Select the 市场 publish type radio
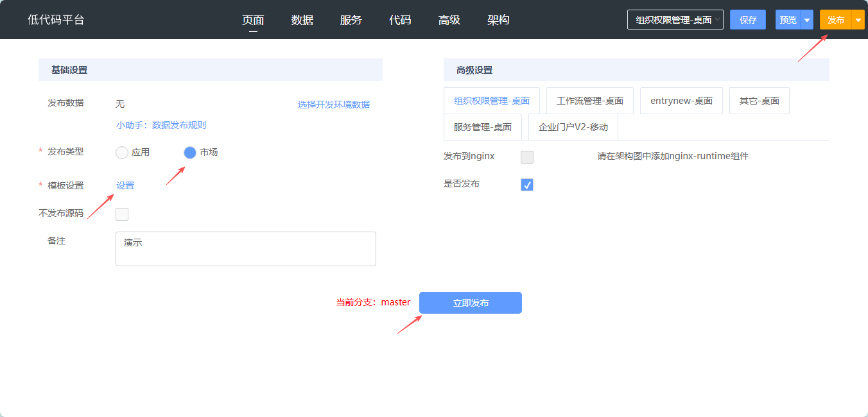Viewport: 868px width, 417px height. click(190, 153)
